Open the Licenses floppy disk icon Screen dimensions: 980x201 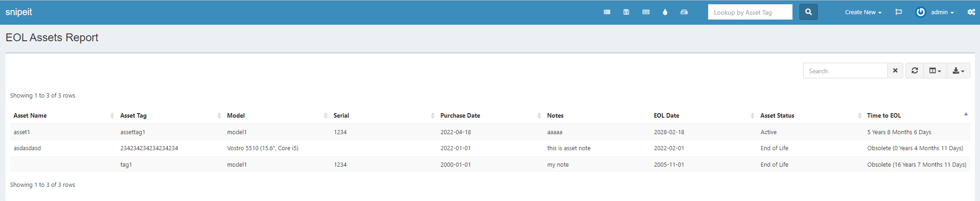pyautogui.click(x=626, y=12)
